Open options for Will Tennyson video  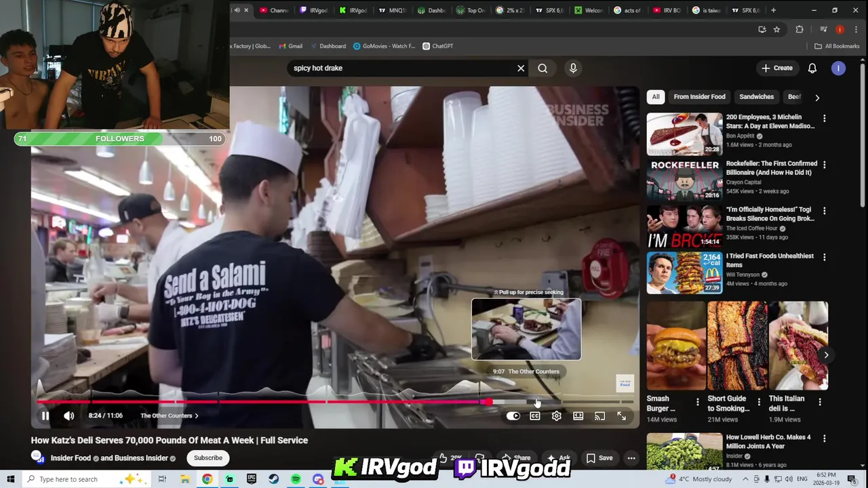825,258
